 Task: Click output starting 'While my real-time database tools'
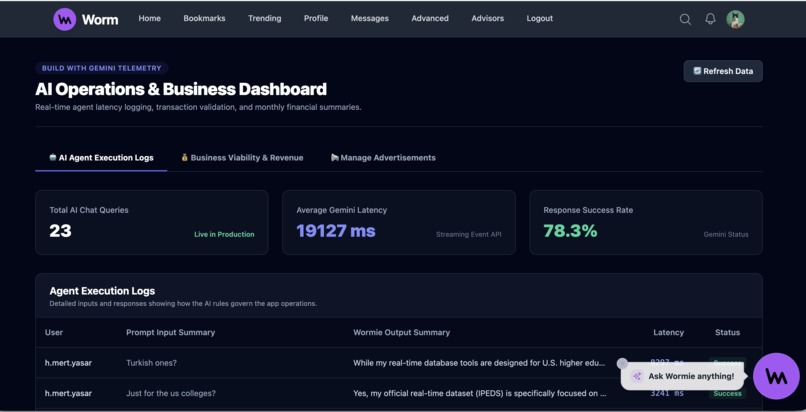pyautogui.click(x=479, y=363)
